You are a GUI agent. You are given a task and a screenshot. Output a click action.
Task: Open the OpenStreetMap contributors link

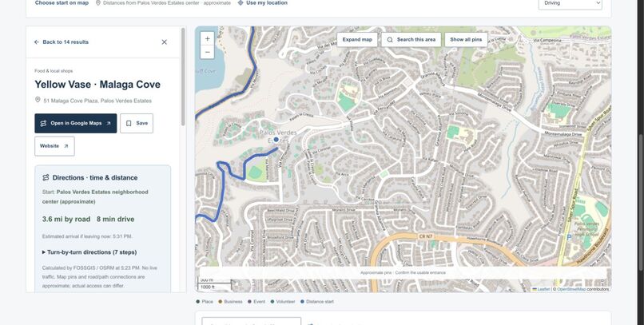(571, 289)
